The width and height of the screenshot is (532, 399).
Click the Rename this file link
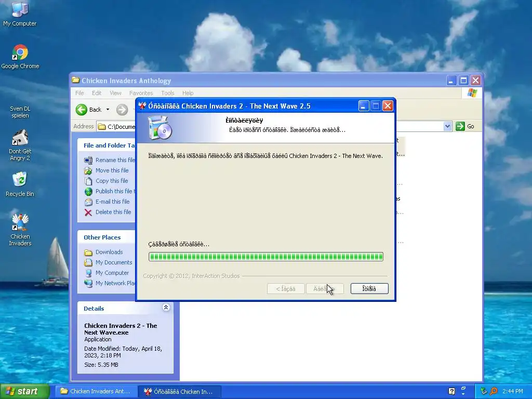[115, 160]
